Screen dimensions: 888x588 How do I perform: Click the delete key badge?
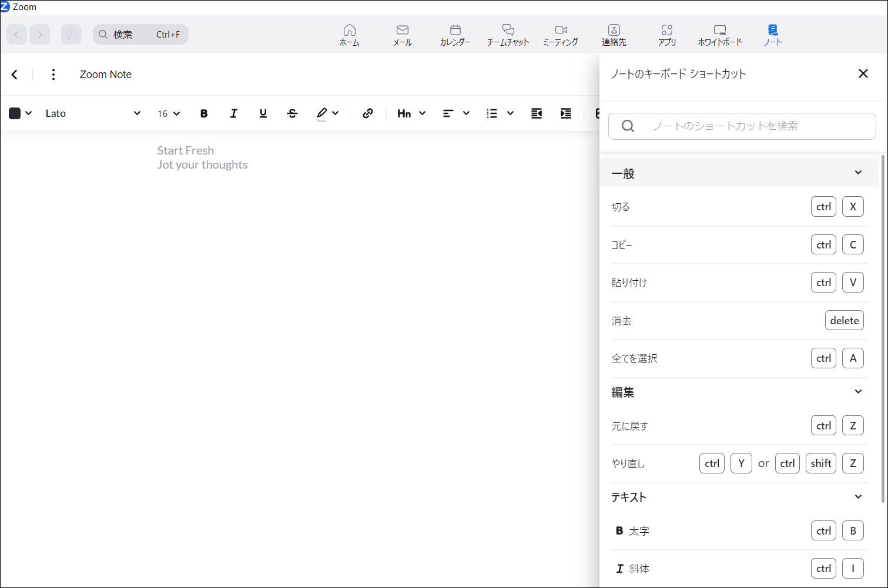pyautogui.click(x=845, y=321)
